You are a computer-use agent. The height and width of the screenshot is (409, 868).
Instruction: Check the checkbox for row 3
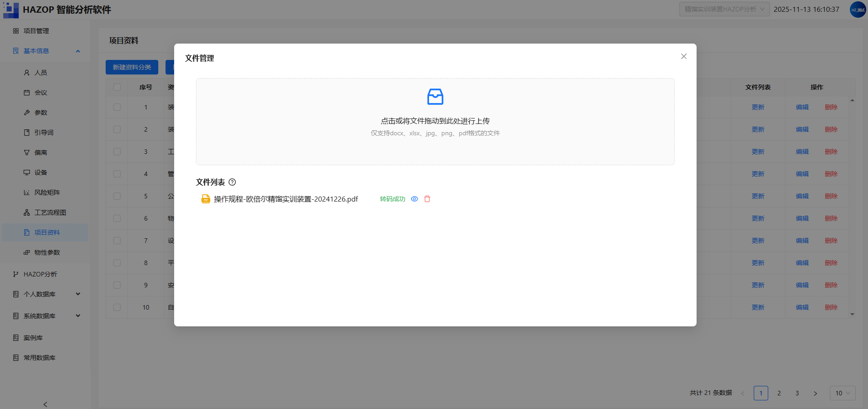pyautogui.click(x=117, y=152)
